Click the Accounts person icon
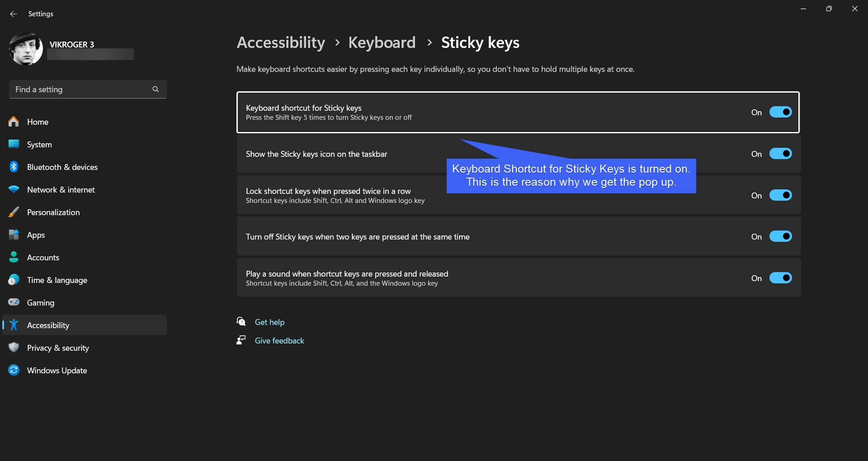Screen dimensions: 868x461 tap(14, 257)
